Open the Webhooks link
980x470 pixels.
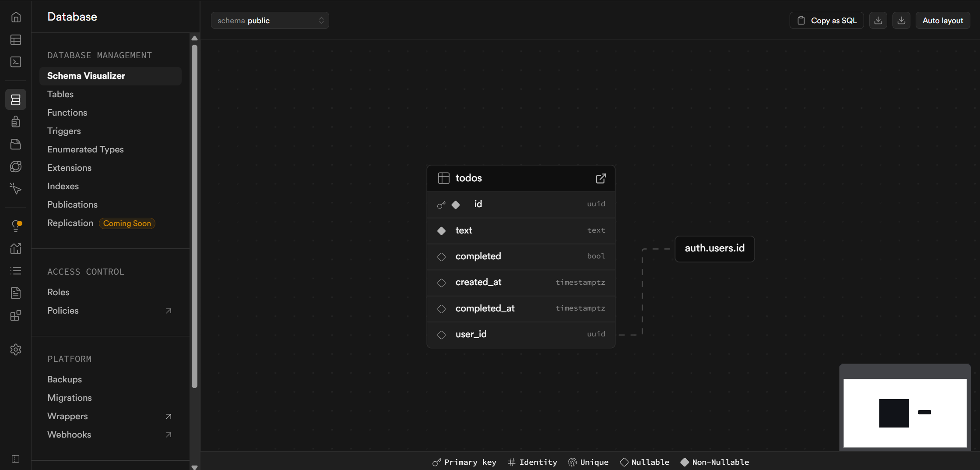point(69,435)
